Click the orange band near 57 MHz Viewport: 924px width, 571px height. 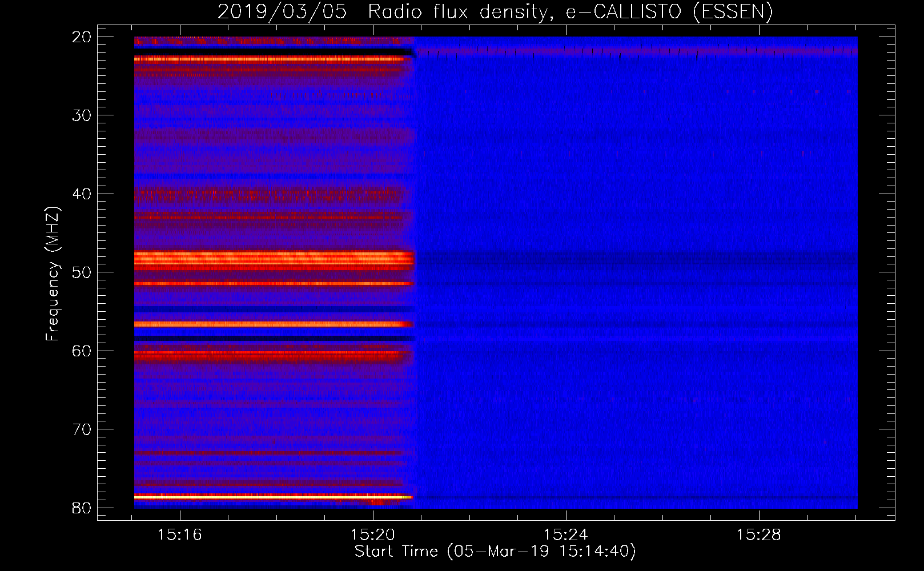pyautogui.click(x=274, y=324)
